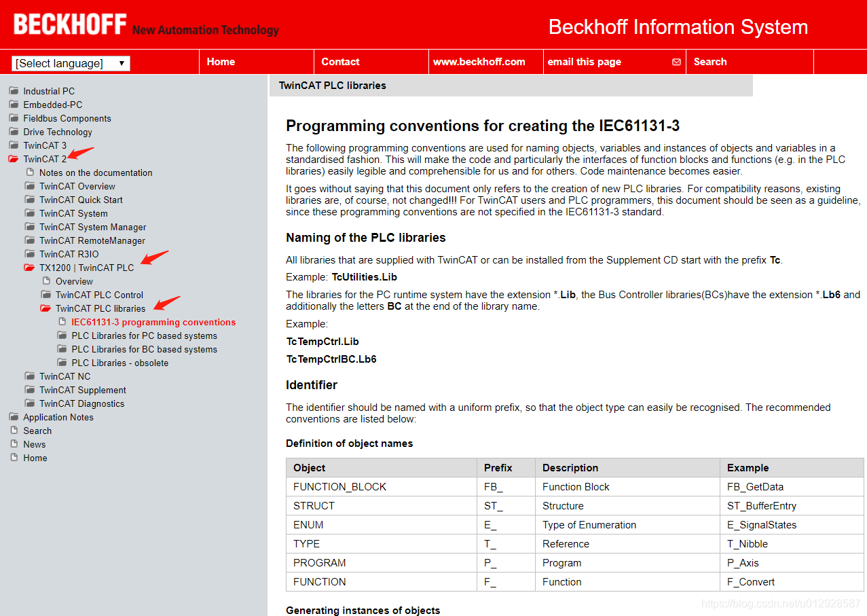Click the TwinCAT System folder icon
Viewport: 867px width, 616px height.
[x=30, y=213]
